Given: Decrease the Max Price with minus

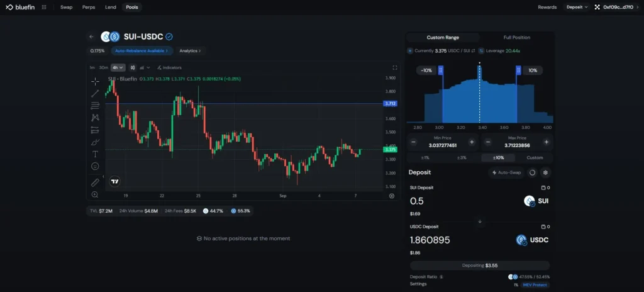Looking at the screenshot, I should (488, 142).
